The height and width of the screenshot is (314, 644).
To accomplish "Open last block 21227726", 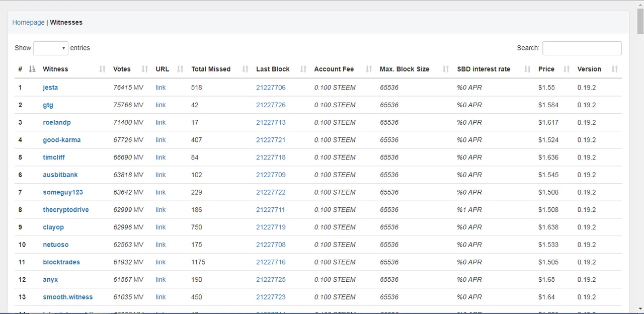I will (x=271, y=105).
